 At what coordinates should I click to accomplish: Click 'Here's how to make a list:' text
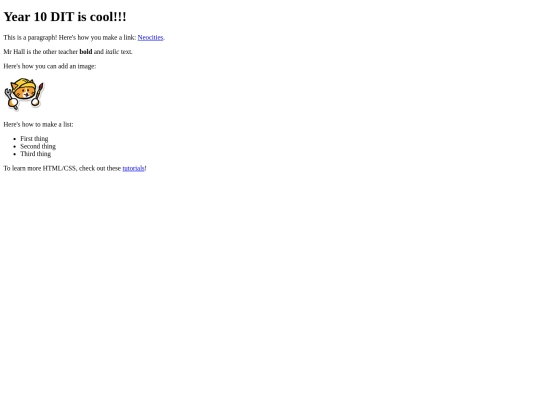click(x=38, y=124)
